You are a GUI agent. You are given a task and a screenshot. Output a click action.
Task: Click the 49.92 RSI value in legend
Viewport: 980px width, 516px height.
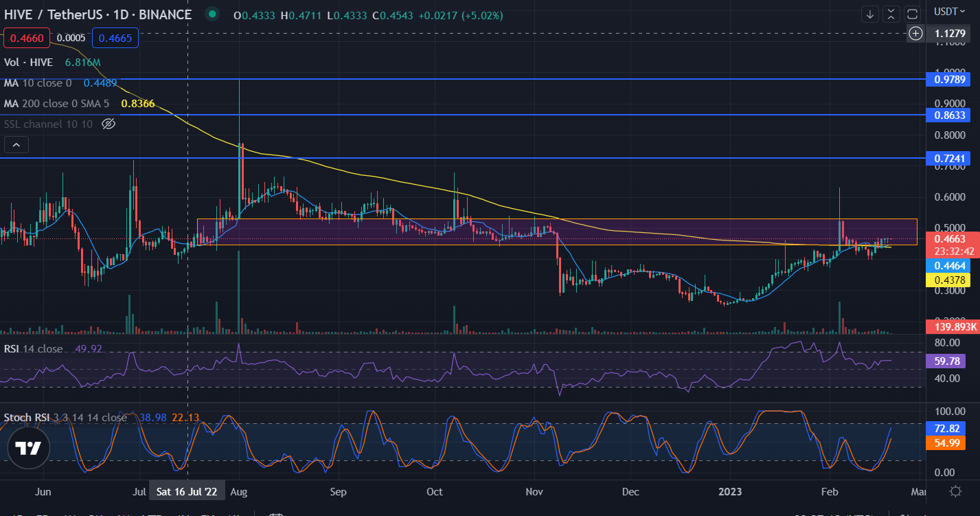pos(87,348)
